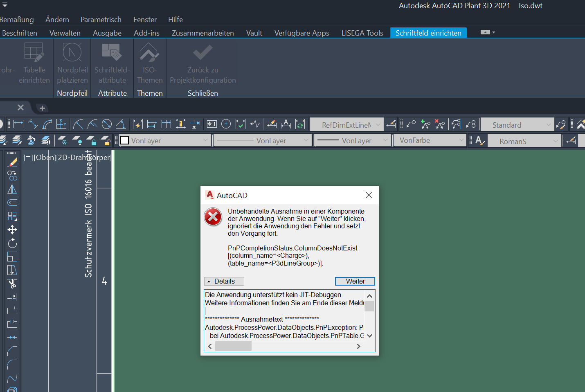585x392 pixels.
Task: Open the Standard multileader style dropdown
Action: pos(517,124)
